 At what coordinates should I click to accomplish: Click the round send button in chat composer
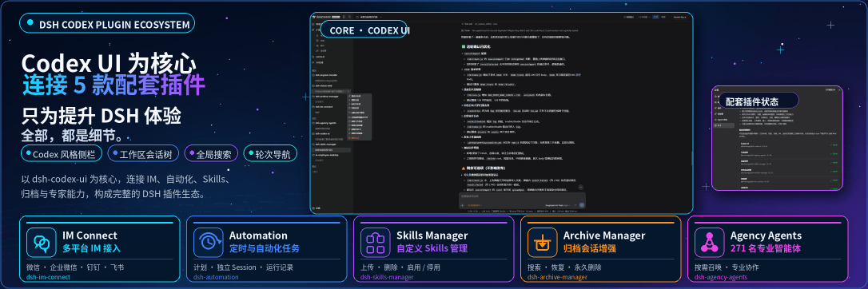582,205
